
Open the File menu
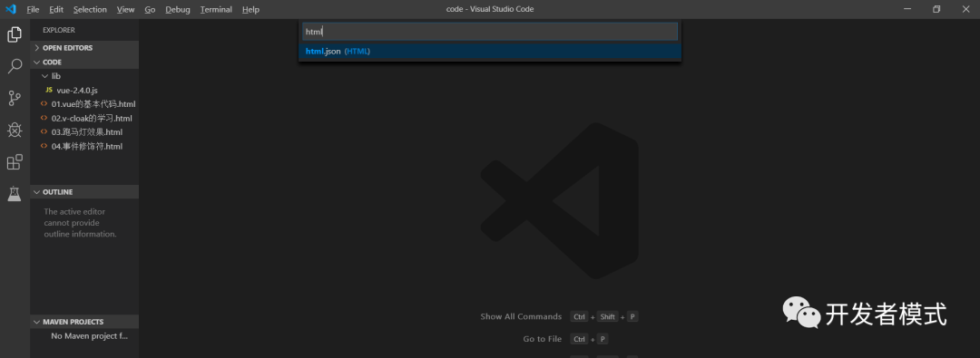coord(33,9)
